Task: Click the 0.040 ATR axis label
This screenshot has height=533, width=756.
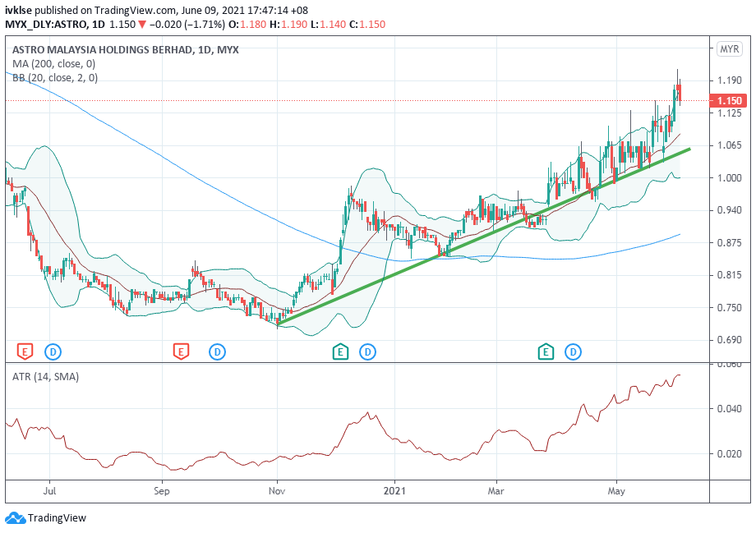Action: [730, 409]
